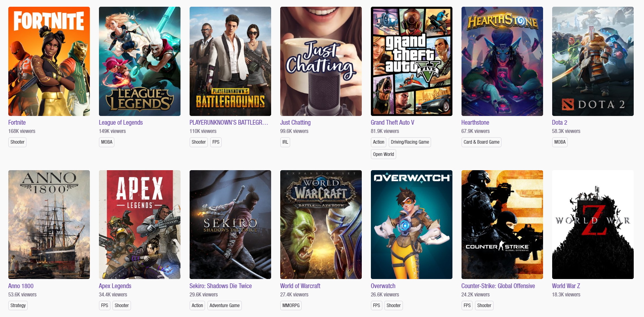Click the Adventure Game tag under Sekiro
The height and width of the screenshot is (317, 644).
coord(224,306)
